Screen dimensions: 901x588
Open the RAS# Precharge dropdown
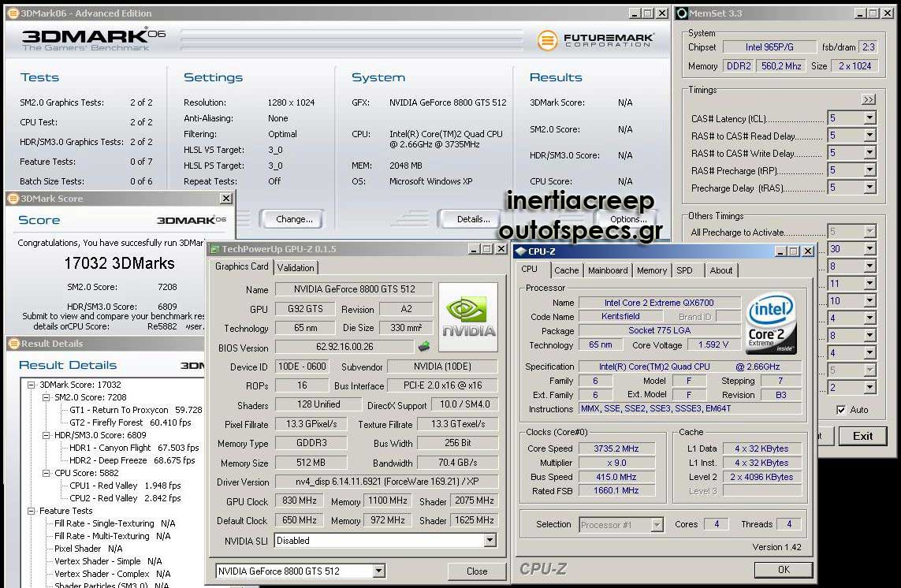(870, 170)
